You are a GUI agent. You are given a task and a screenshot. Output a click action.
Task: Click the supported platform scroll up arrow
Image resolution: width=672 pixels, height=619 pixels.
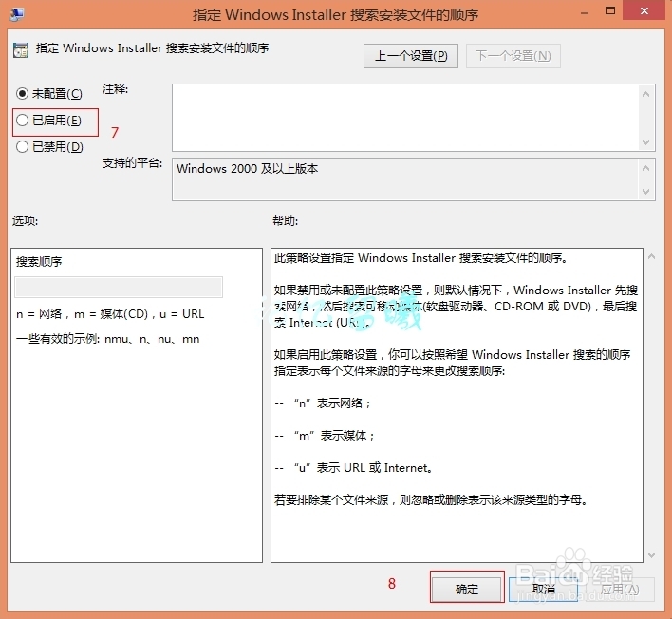(x=645, y=168)
